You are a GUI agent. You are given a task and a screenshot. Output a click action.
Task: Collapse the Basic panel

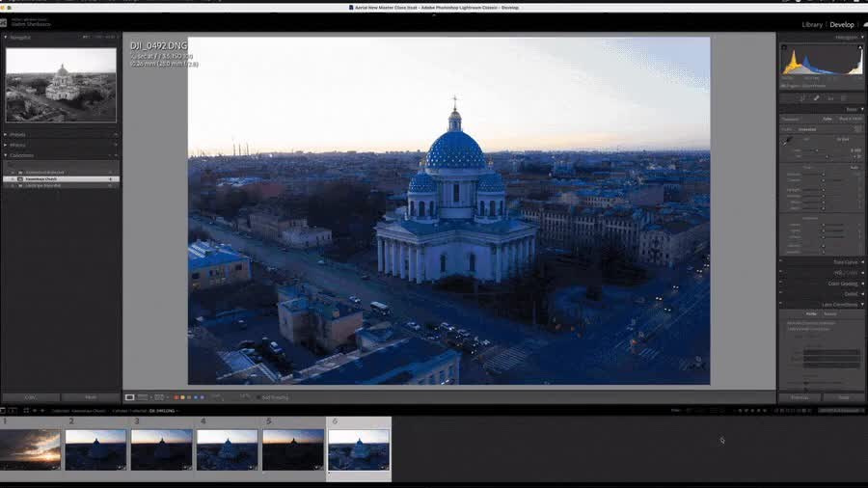click(862, 109)
